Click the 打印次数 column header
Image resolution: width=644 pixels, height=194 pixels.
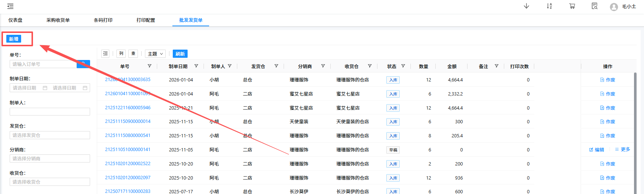[519, 66]
